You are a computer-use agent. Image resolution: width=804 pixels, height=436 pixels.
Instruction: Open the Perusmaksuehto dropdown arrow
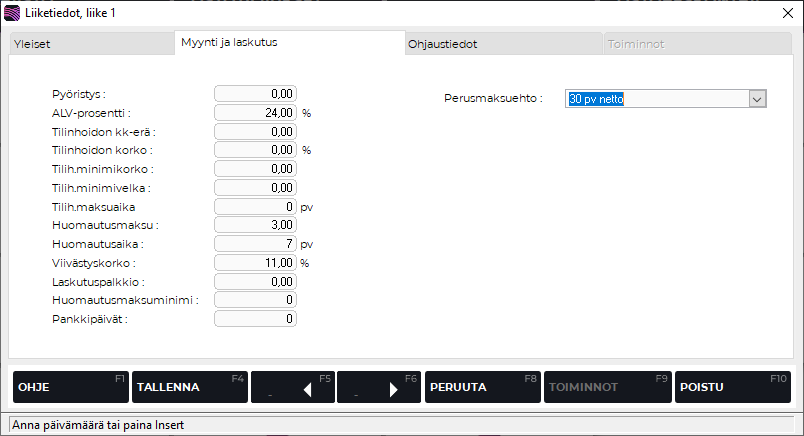click(757, 99)
